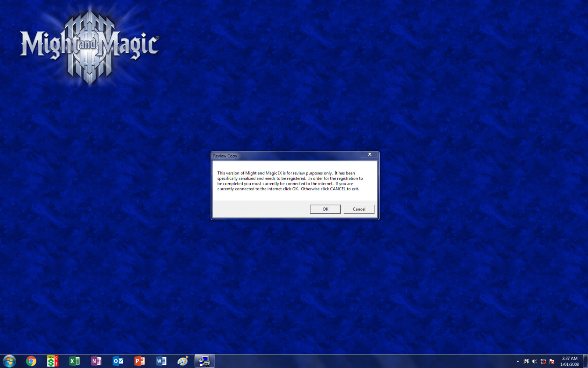The width and height of the screenshot is (588, 368).
Task: Open the 2002 dollar-sign finance app
Action: pos(53,361)
